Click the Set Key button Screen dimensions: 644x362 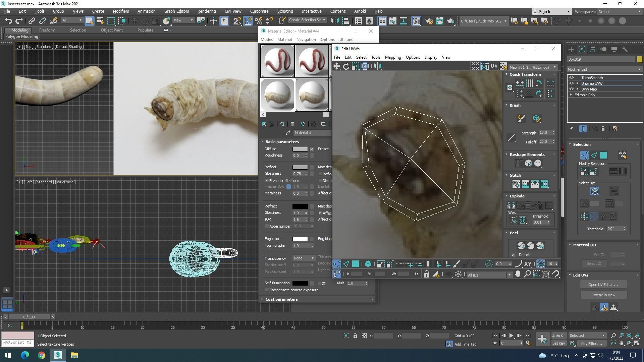click(x=559, y=343)
